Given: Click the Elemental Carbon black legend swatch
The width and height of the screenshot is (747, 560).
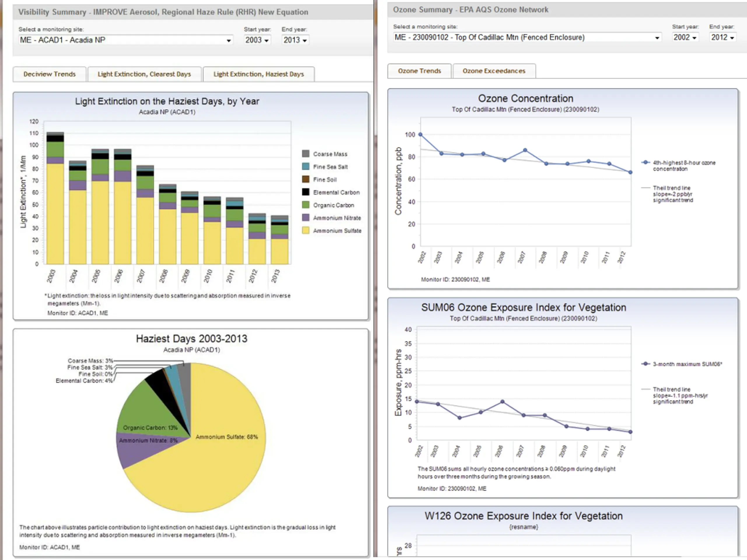Looking at the screenshot, I should [306, 192].
